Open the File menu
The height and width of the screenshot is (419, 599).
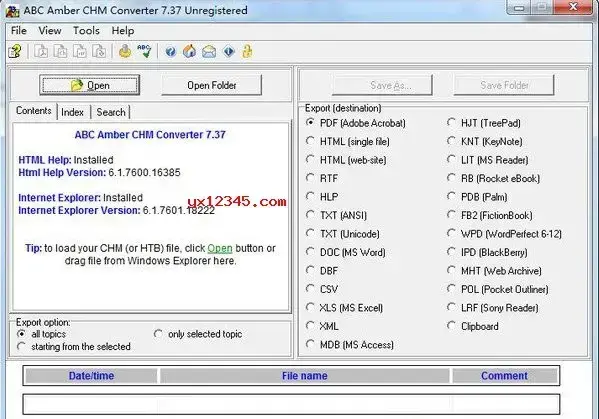tap(19, 31)
